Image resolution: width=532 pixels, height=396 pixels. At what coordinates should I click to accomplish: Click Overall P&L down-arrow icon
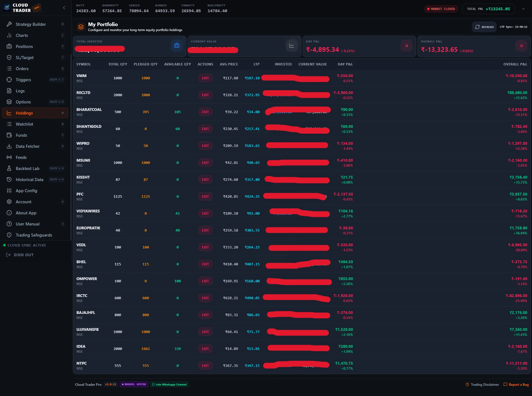[x=521, y=45]
